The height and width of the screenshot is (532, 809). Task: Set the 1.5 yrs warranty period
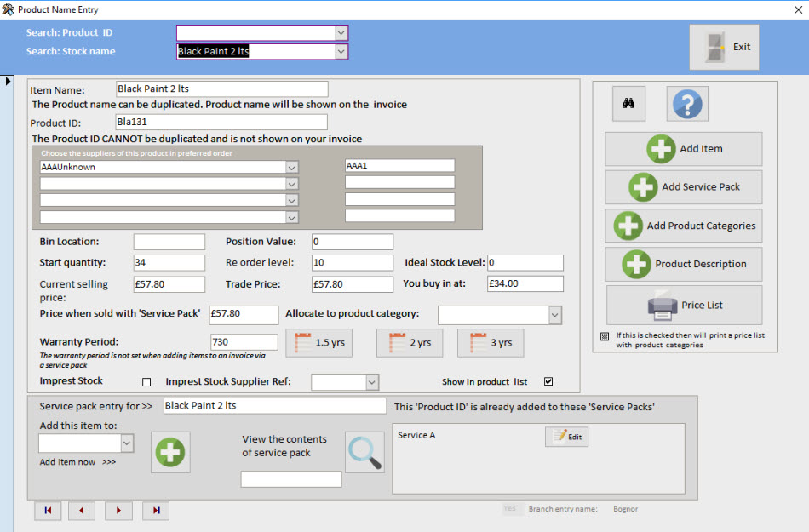(x=319, y=343)
